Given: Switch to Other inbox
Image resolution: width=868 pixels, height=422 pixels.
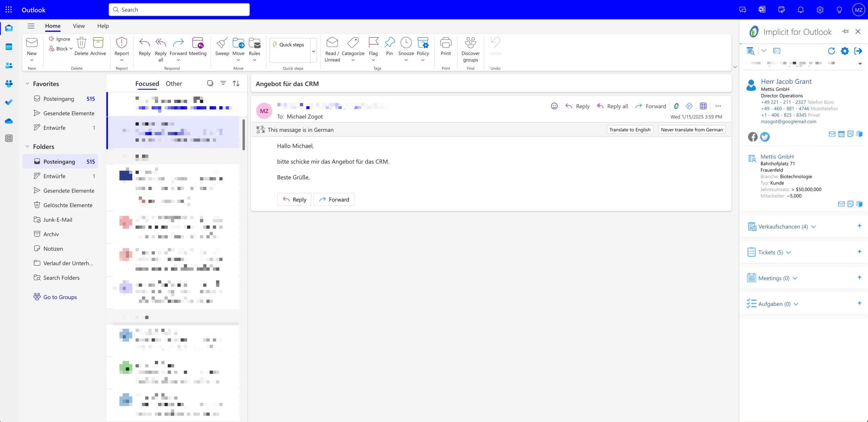Looking at the screenshot, I should coord(174,83).
